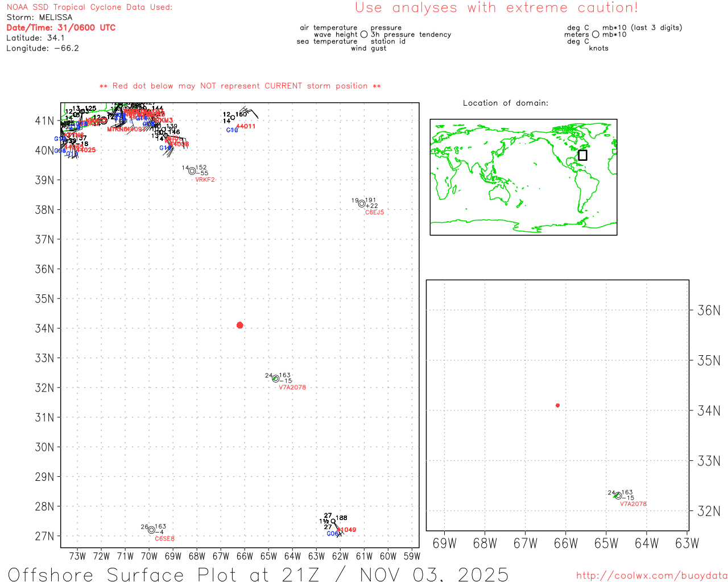Select the station circle above C6SE8
The image size is (728, 582).
[151, 530]
